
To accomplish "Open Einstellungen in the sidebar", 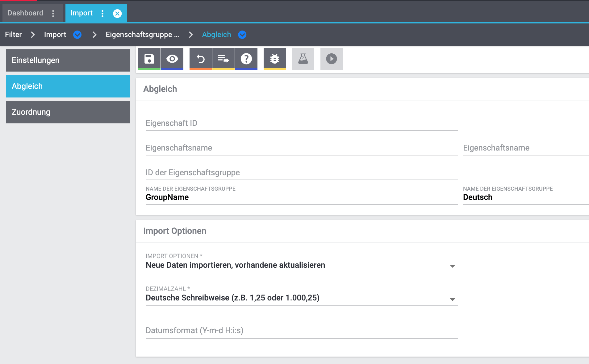I will click(x=68, y=60).
